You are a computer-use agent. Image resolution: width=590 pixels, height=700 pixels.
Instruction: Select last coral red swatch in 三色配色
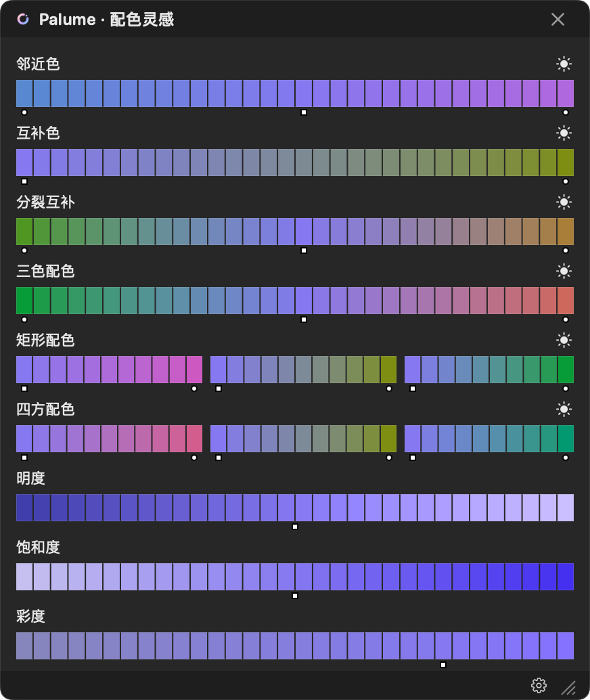(566, 301)
